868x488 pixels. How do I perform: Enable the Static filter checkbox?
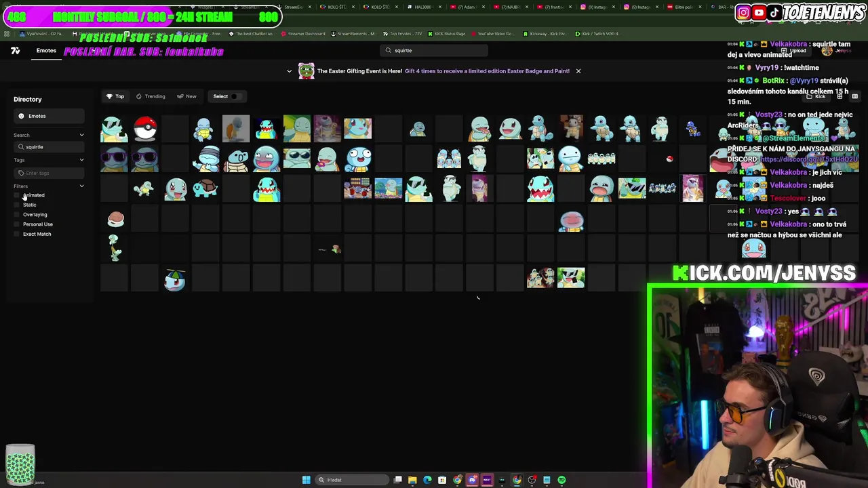coord(17,205)
